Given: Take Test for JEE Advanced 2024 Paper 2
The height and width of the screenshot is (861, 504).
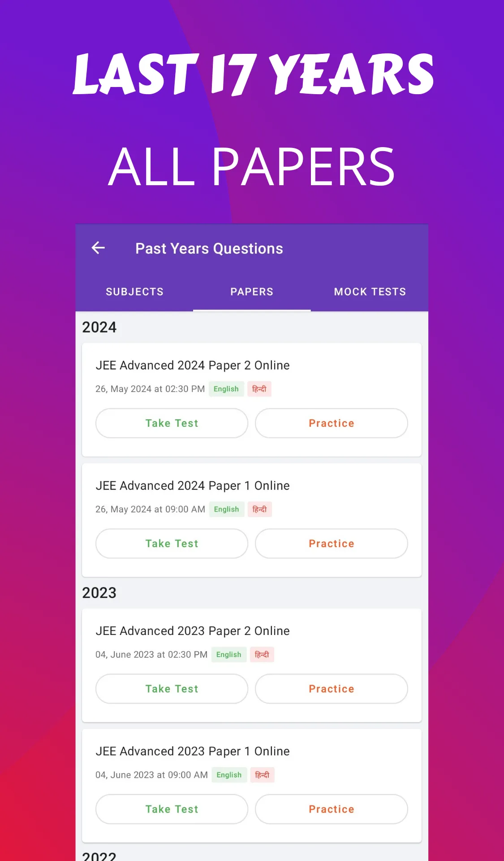Looking at the screenshot, I should (x=172, y=423).
